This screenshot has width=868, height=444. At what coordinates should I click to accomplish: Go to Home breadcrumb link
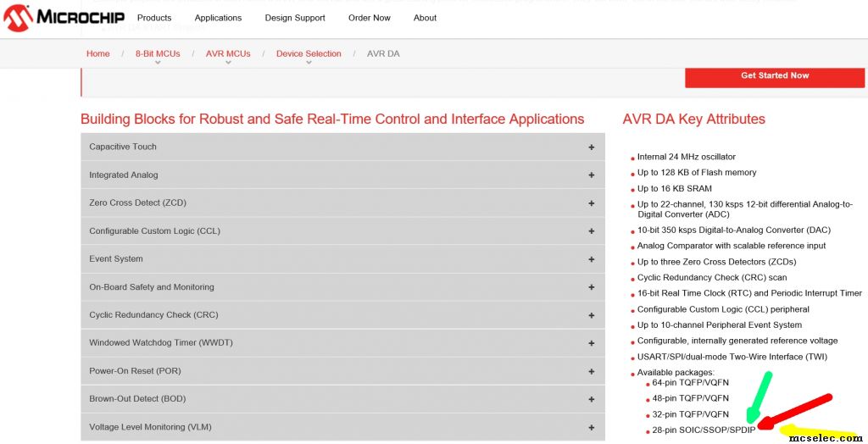click(98, 53)
